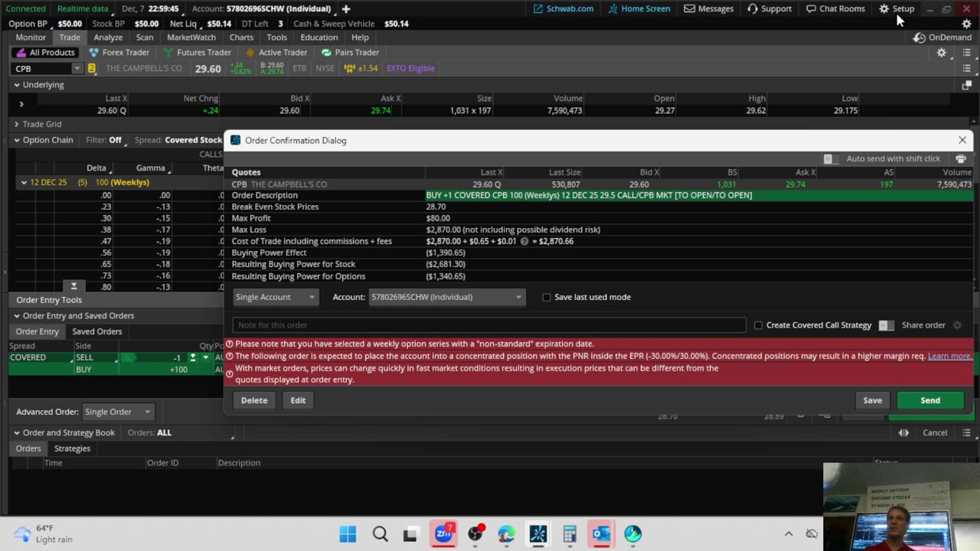
Task: Add account with plus icon
Action: point(346,8)
